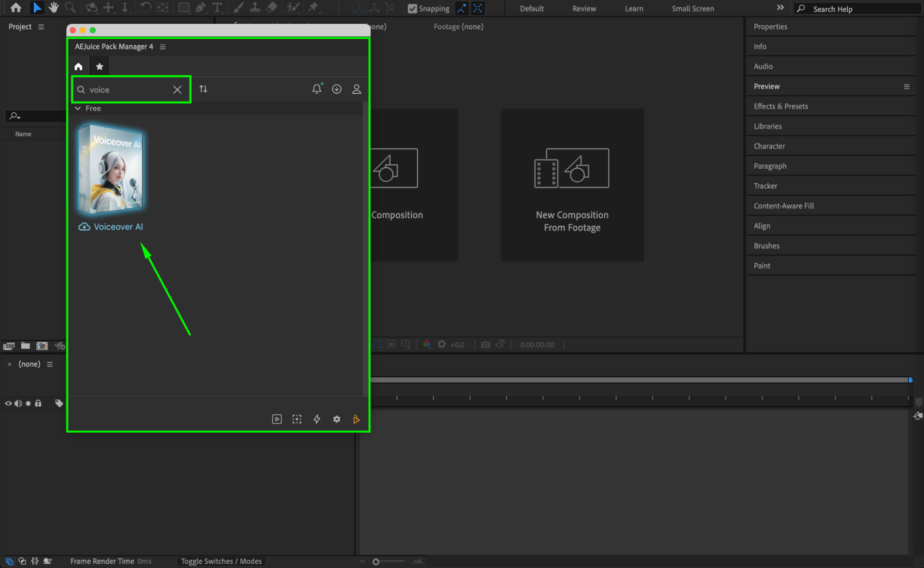Open the timeline (none) panel menu
The image size is (924, 568).
tap(50, 364)
